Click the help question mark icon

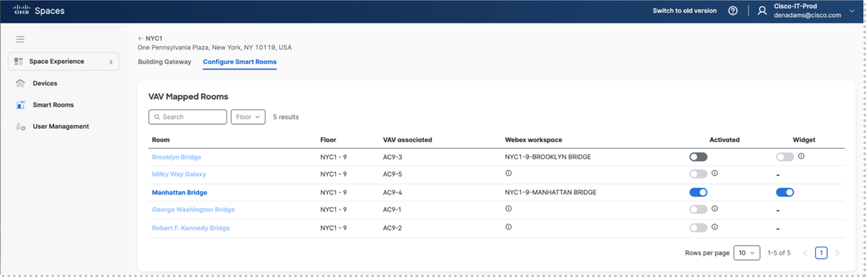point(733,11)
